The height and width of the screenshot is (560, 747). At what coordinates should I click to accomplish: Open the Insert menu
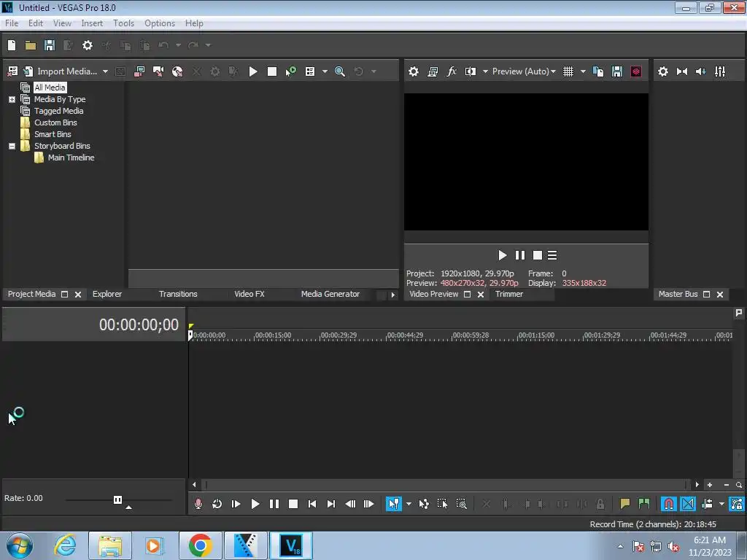[92, 23]
